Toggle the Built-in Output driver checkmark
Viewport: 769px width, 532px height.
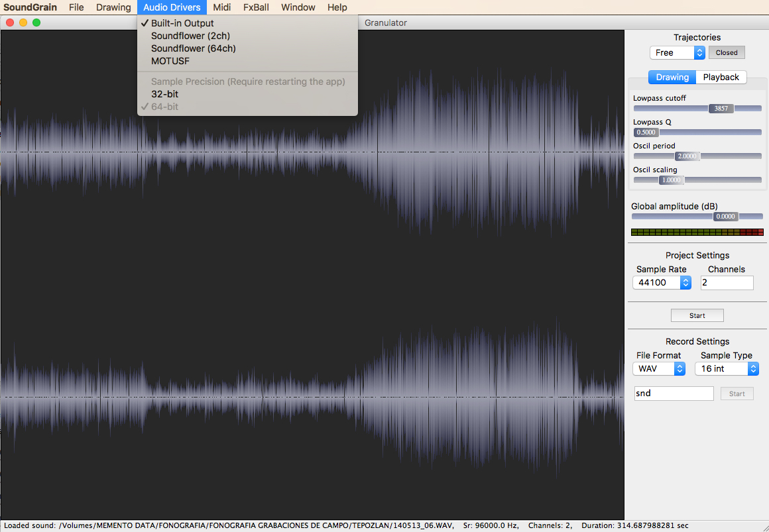click(182, 22)
